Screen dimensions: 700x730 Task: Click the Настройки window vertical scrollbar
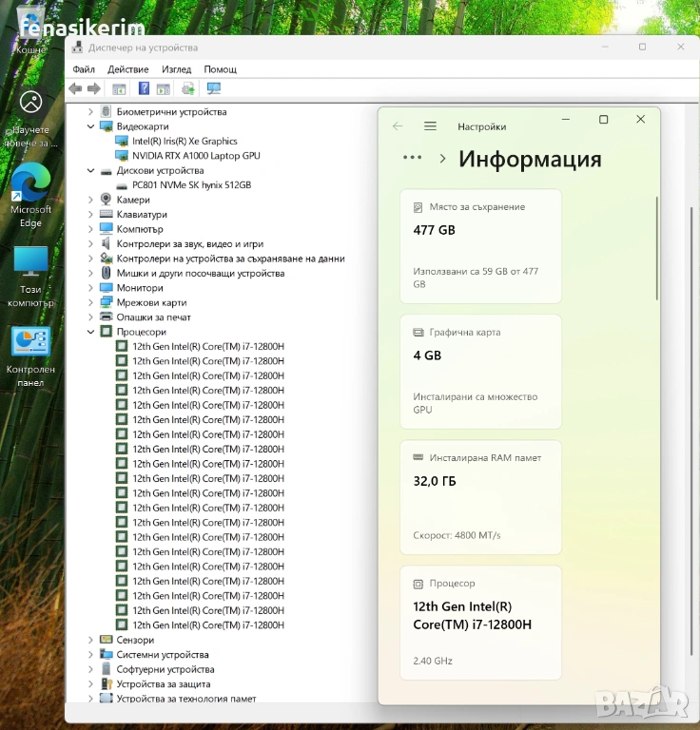656,247
